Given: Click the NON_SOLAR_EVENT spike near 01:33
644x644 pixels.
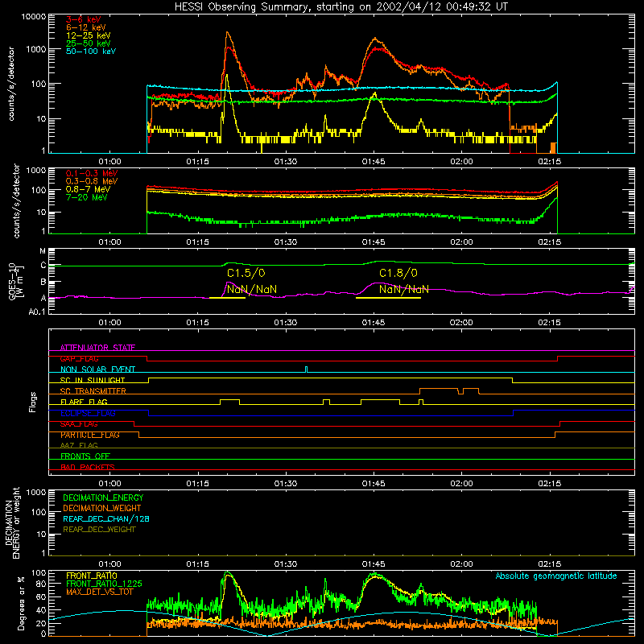Looking at the screenshot, I should (306, 369).
